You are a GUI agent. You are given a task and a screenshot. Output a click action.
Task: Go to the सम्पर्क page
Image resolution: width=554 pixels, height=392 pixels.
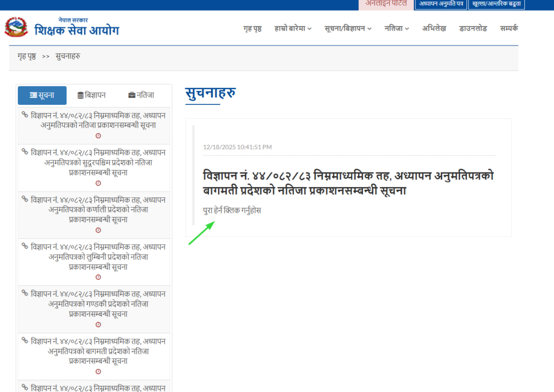point(509,29)
